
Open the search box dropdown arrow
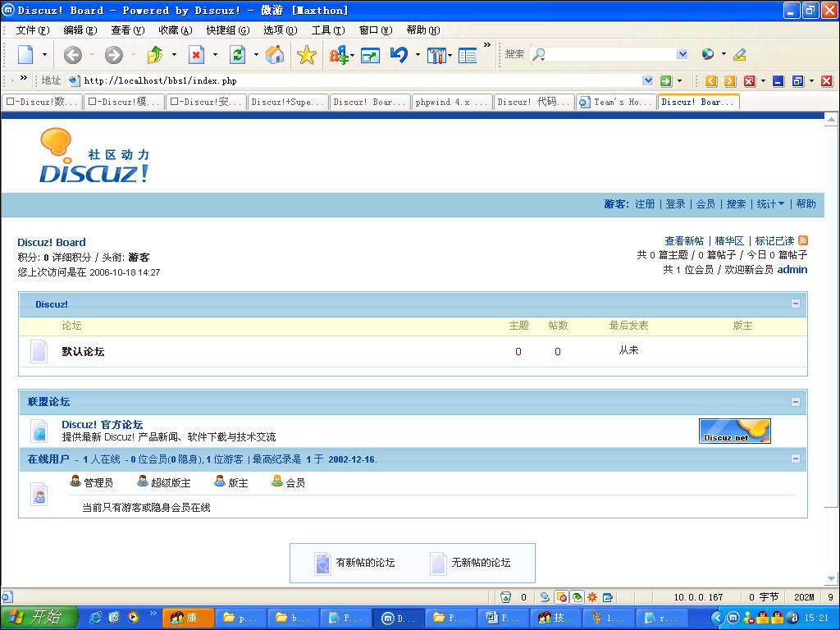click(682, 54)
